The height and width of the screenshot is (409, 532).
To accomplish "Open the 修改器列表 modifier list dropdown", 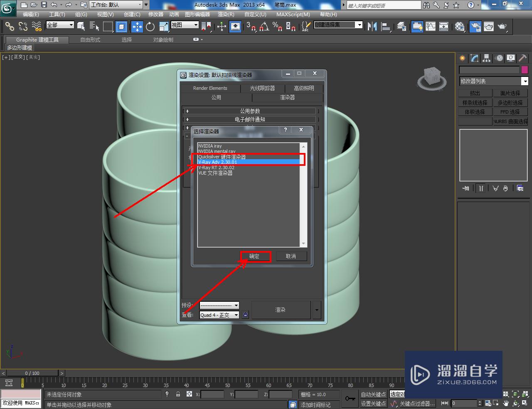I will [x=493, y=81].
